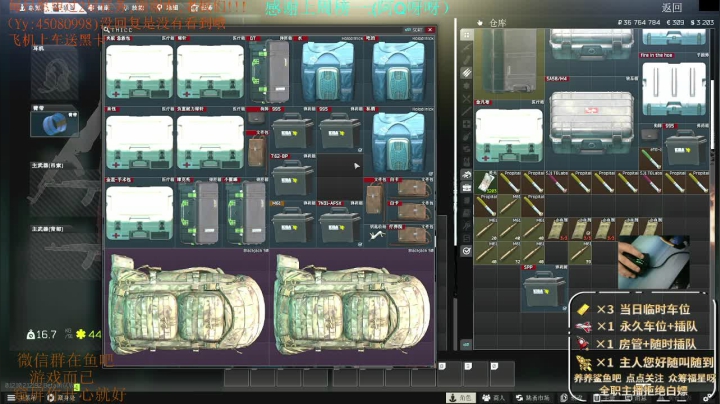Image resolution: width=720 pixels, height=404 pixels.
Task: Open the Map tab with pin icon
Action: point(169,7)
